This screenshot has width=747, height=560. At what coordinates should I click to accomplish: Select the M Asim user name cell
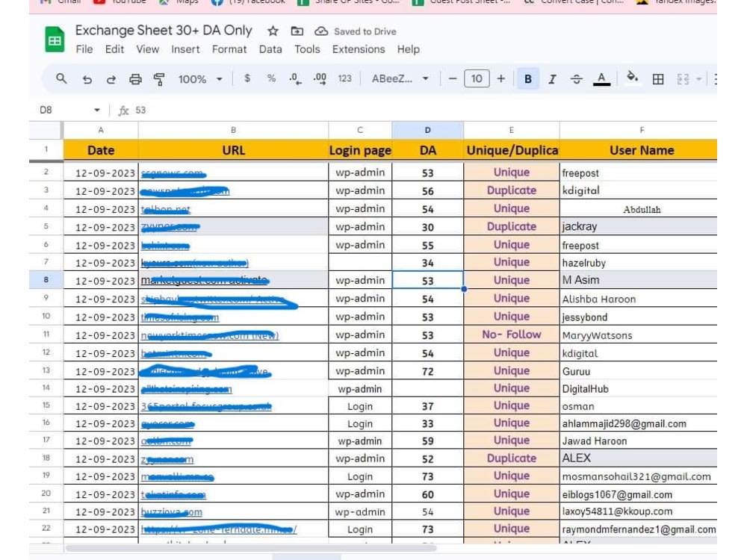[x=639, y=280]
